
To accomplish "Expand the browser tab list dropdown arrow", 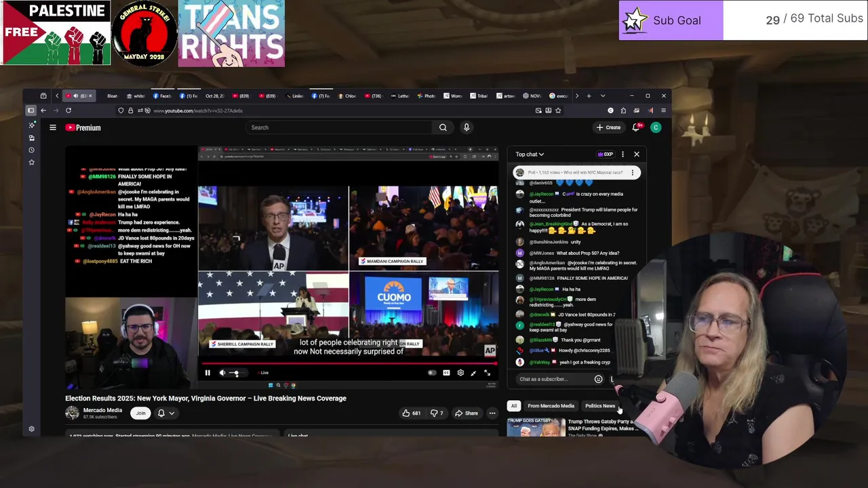I will 603,96.
